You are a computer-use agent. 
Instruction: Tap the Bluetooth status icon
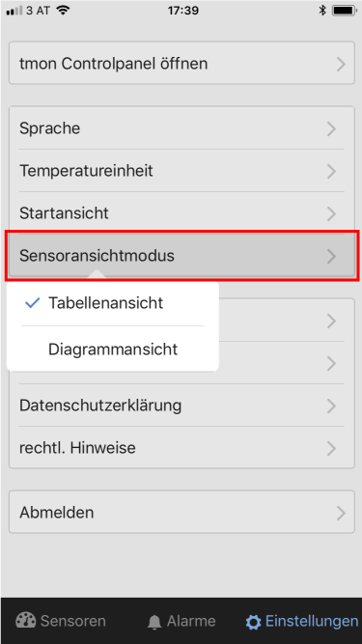322,11
